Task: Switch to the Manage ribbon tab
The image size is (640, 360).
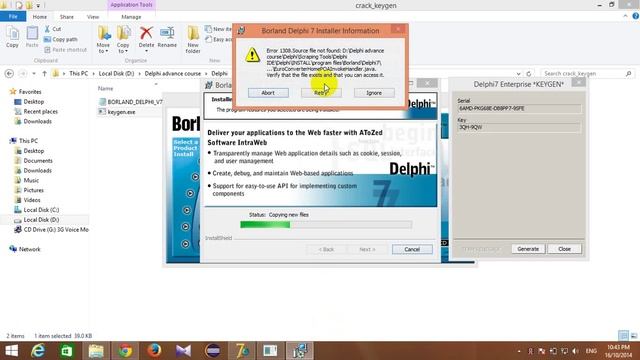Action: pyautogui.click(x=131, y=17)
